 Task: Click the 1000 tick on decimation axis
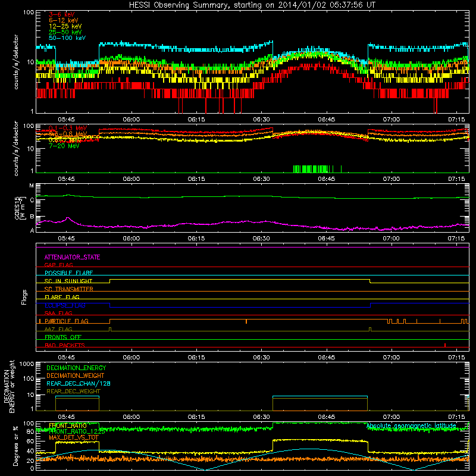(27, 364)
